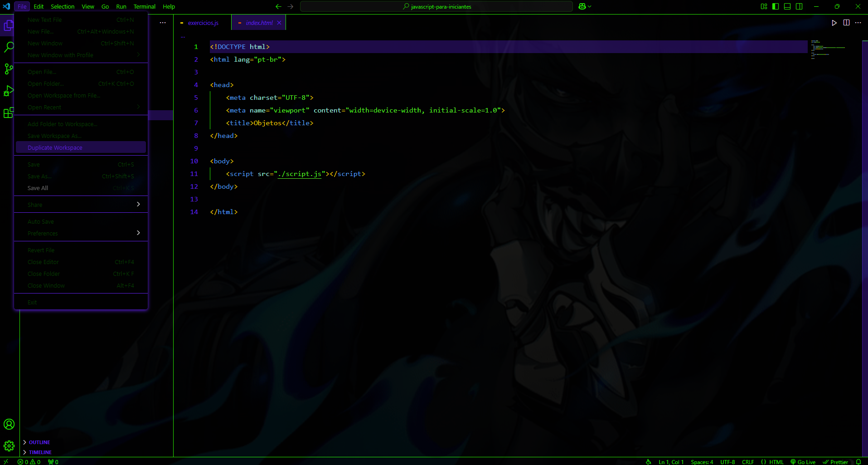Switch to the exercicios.js tab
This screenshot has height=465, width=868.
click(x=203, y=23)
